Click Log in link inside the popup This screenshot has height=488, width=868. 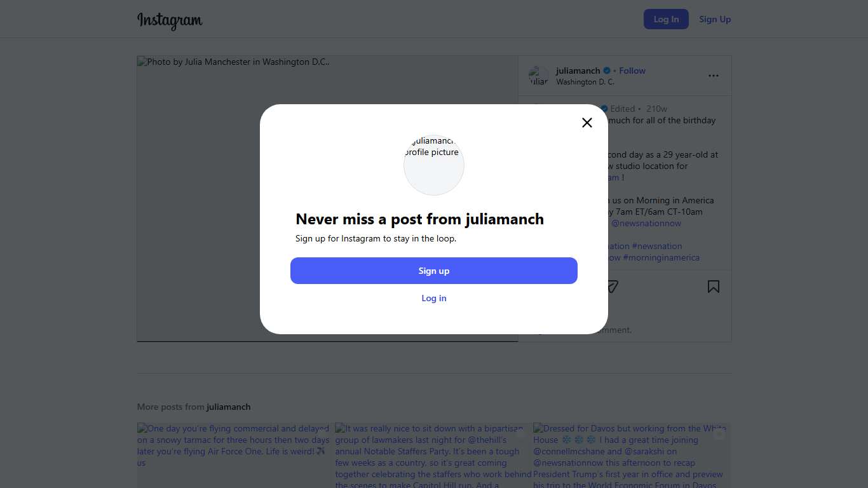(x=434, y=298)
